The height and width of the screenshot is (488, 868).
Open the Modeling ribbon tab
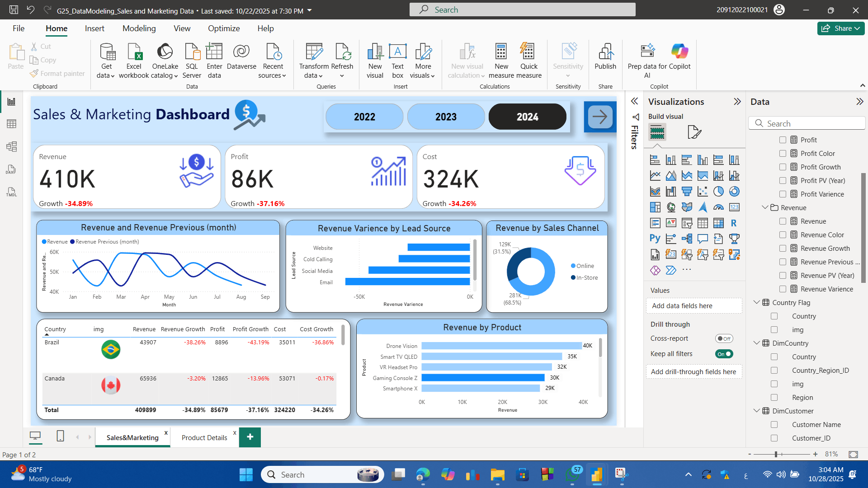pos(139,28)
